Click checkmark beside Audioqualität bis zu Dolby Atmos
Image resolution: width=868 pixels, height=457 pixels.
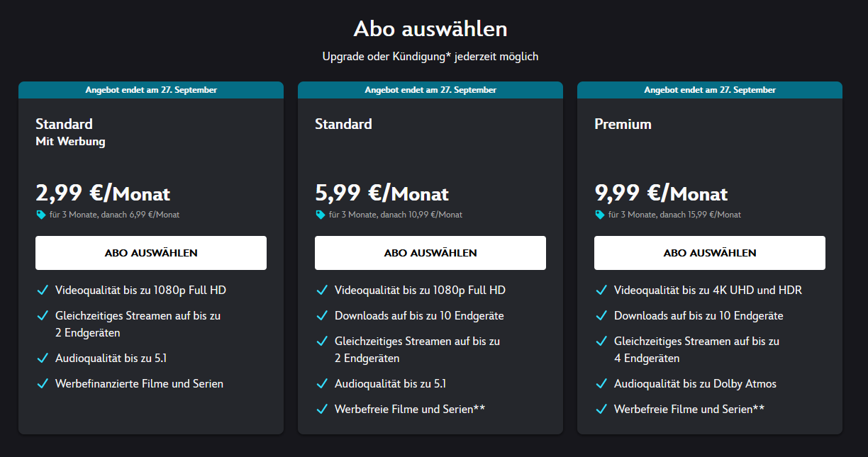(601, 384)
